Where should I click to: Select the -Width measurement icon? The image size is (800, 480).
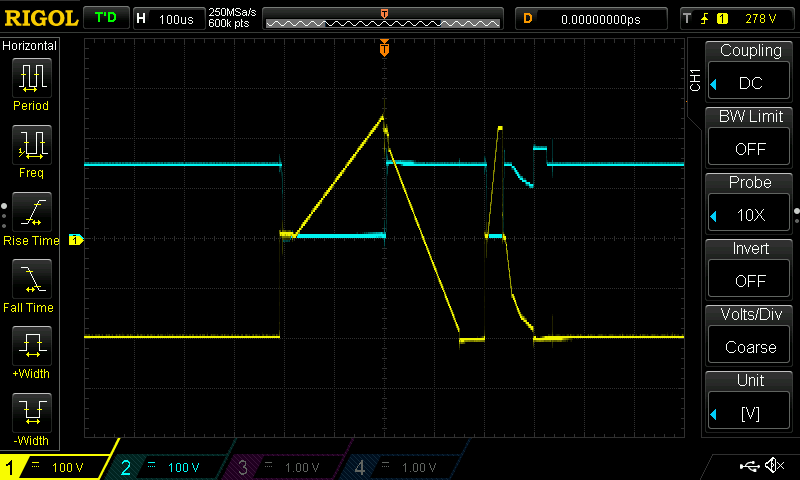[x=32, y=412]
